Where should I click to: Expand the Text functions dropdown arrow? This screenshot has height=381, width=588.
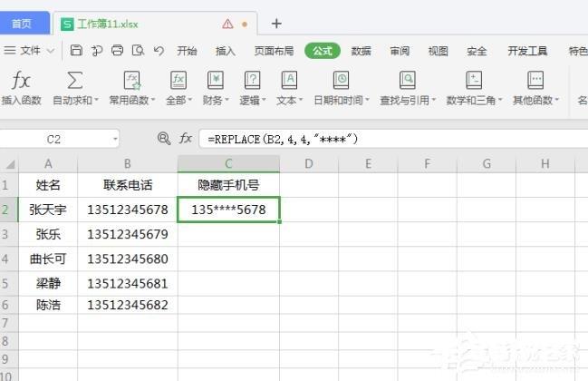[x=301, y=100]
